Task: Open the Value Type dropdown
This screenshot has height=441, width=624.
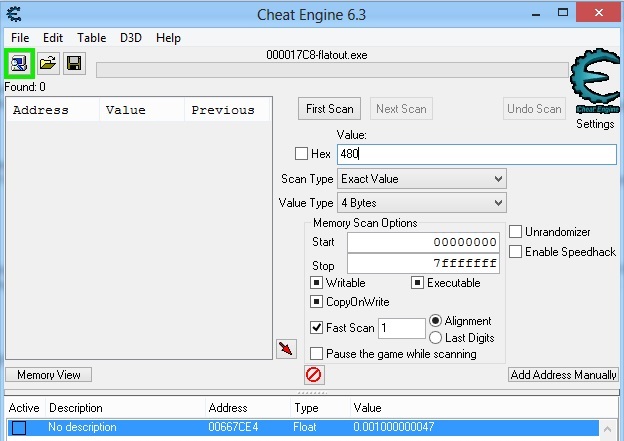Action: 422,203
